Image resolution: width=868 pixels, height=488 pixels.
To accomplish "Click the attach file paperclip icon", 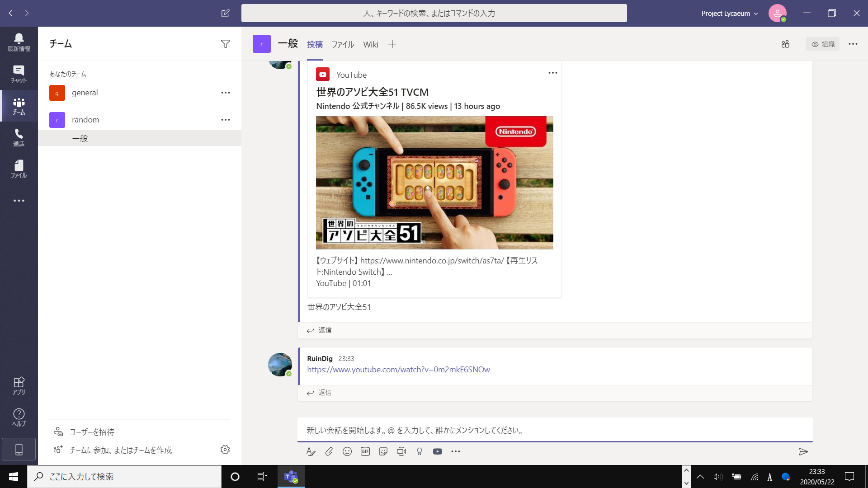I will [x=329, y=451].
